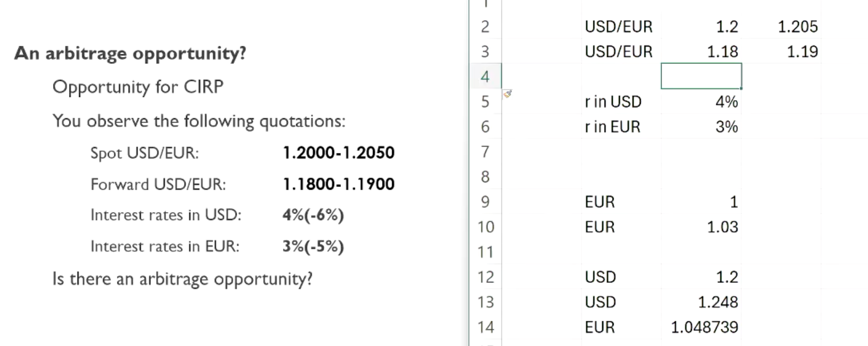Click row header number 7
868x346 pixels.
click(485, 152)
